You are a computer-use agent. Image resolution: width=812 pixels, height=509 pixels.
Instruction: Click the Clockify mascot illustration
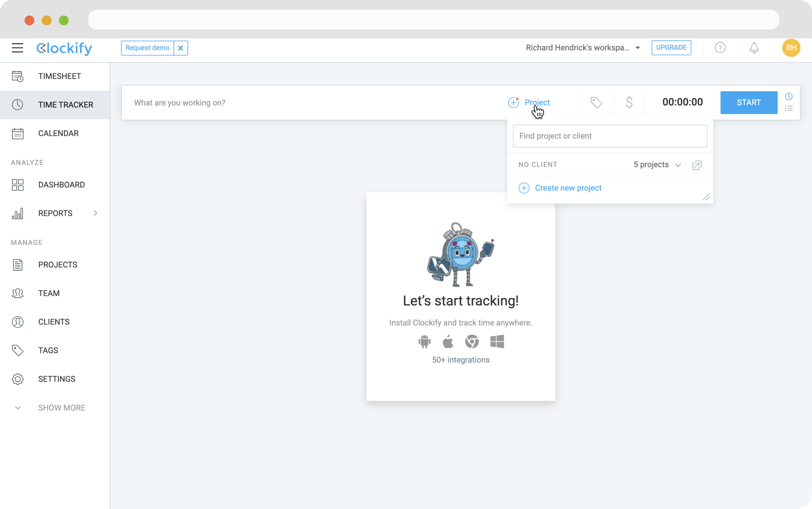461,255
